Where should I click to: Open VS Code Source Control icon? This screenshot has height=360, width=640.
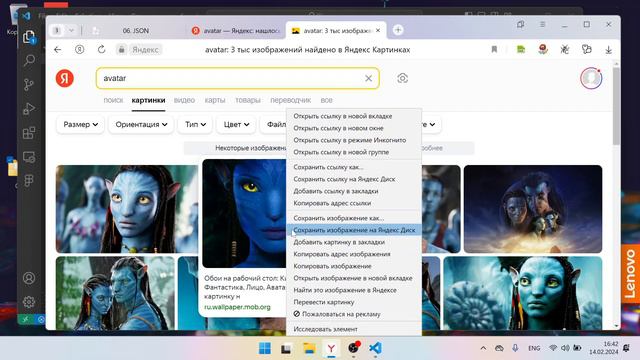29,84
